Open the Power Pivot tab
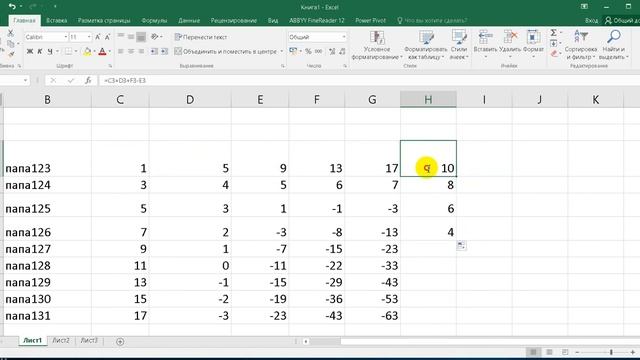Viewport: 640px width, 360px height. click(x=371, y=20)
